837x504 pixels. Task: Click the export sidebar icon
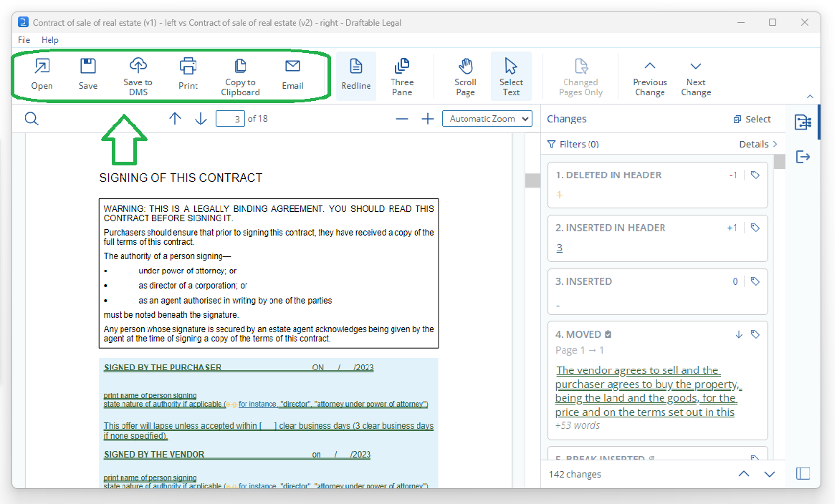point(803,157)
